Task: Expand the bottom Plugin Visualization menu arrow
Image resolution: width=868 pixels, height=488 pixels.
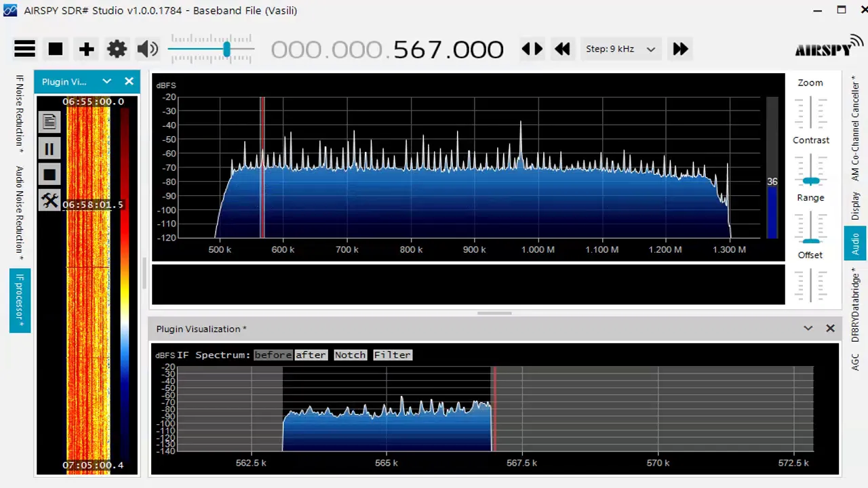Action: pos(808,328)
